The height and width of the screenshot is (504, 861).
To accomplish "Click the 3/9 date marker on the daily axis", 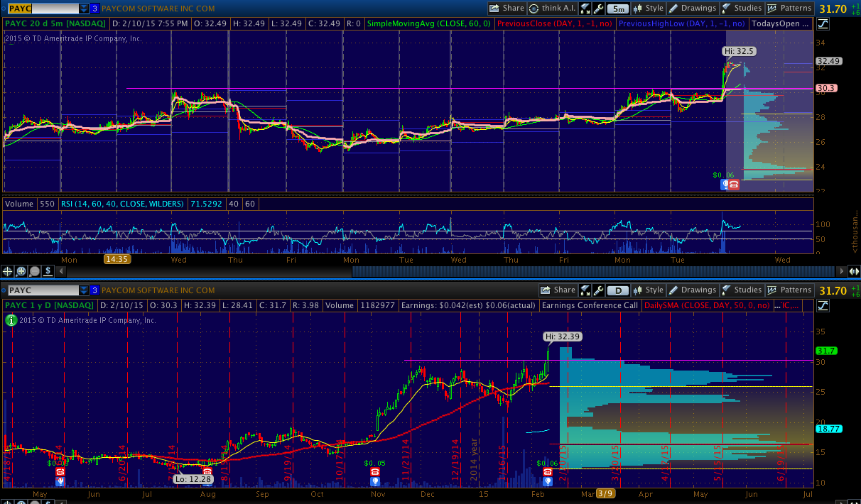I will point(605,493).
